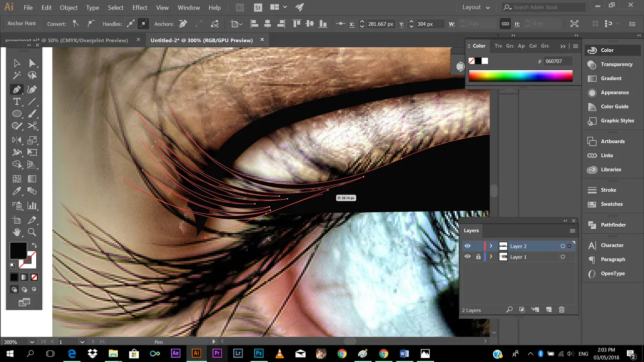Select the Selection tool arrow

pos(17,63)
